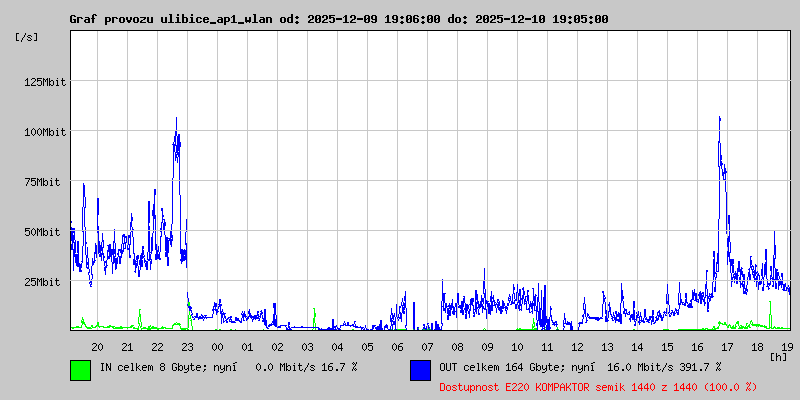
Task: Click hour 19 at the axis end
Action: click(x=787, y=347)
